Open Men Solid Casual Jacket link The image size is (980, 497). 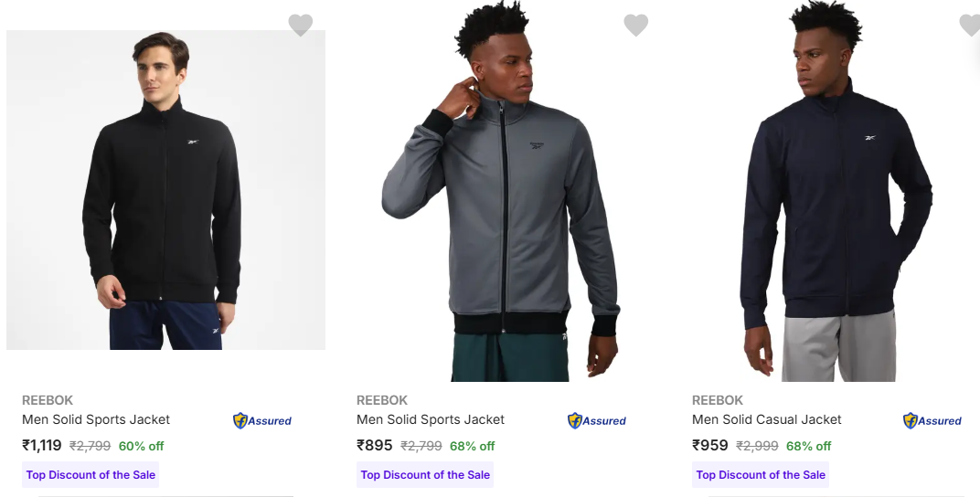coord(767,419)
